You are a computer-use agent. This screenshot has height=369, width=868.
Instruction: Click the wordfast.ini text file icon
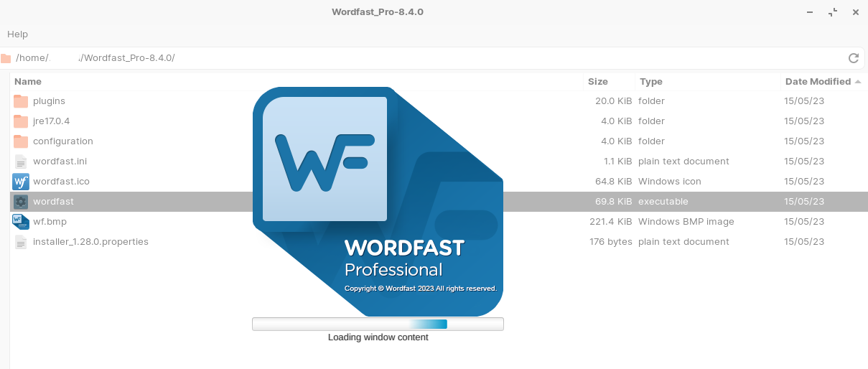21,162
